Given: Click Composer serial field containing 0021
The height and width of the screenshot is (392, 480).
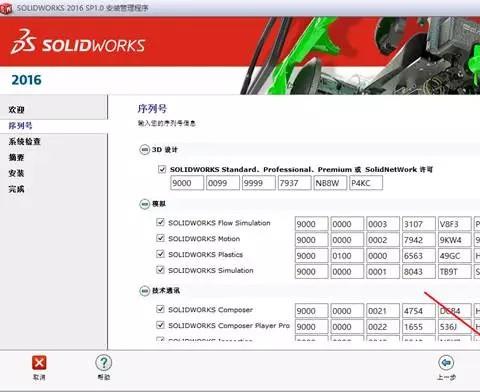Looking at the screenshot, I should tap(383, 311).
